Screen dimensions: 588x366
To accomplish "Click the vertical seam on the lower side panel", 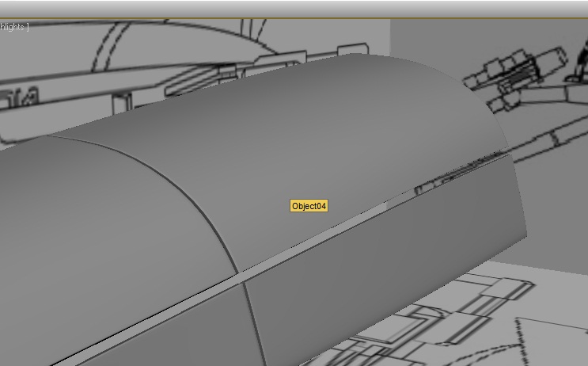I will coord(252,317).
